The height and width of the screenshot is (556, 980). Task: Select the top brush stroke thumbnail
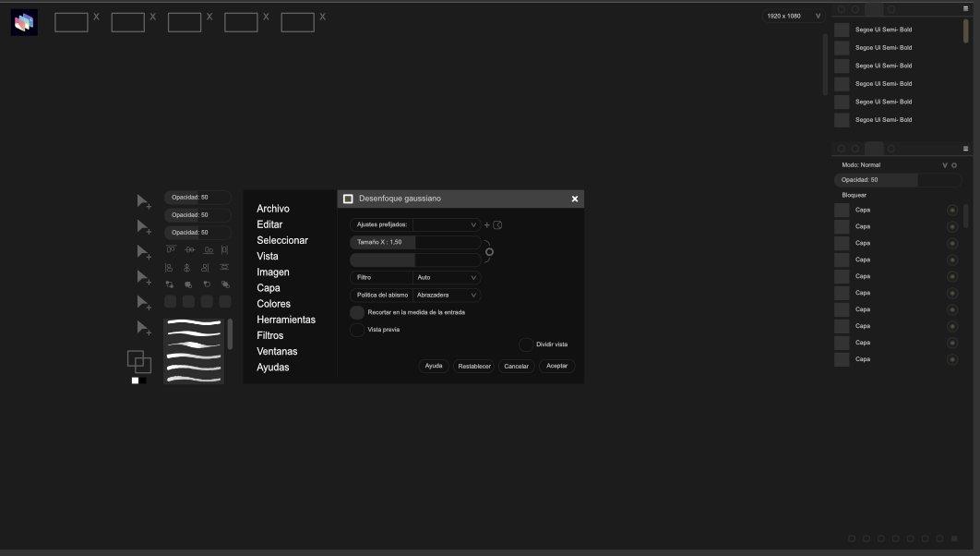(x=194, y=324)
